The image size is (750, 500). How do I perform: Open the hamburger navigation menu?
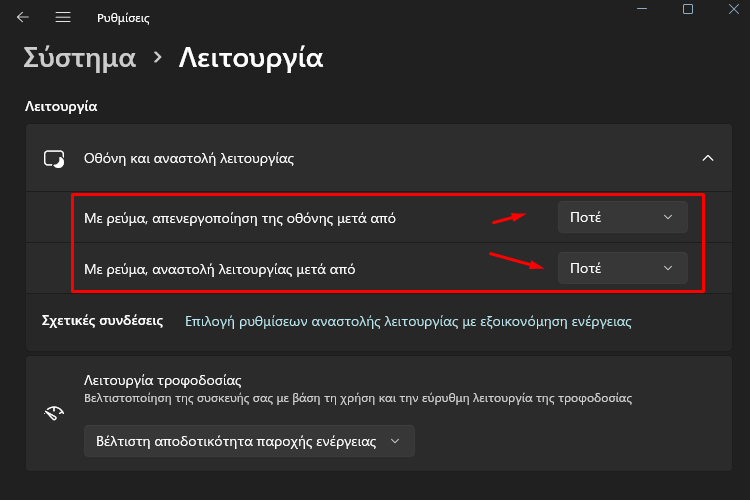(x=63, y=17)
